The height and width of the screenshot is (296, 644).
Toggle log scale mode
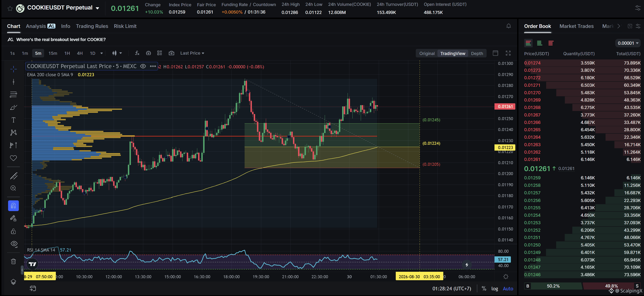[x=494, y=289]
